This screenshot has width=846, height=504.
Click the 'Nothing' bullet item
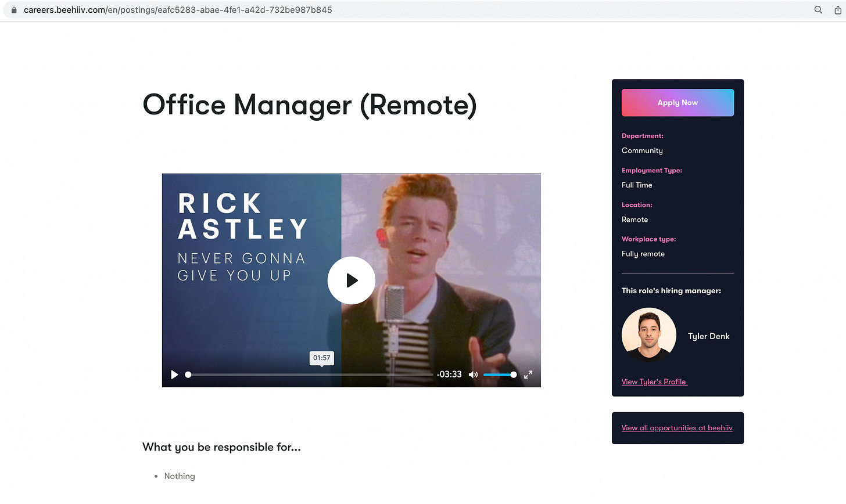click(180, 476)
